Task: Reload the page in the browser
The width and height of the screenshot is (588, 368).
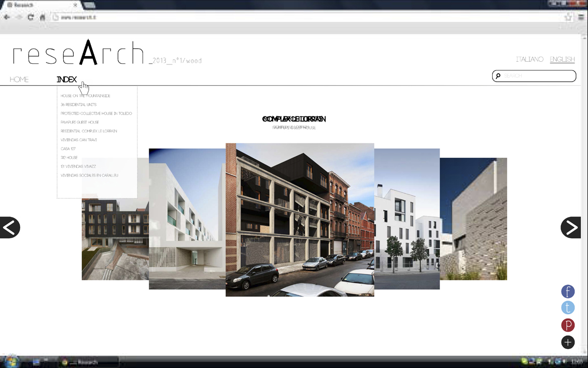Action: [x=31, y=17]
